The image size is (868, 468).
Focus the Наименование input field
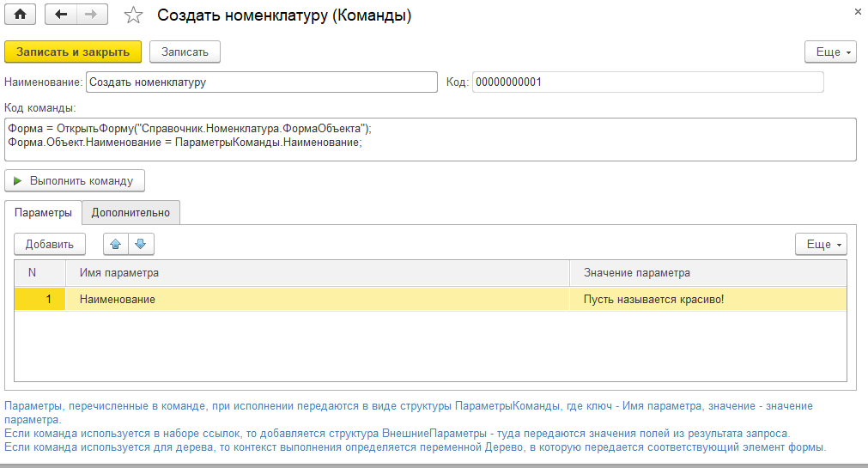262,82
